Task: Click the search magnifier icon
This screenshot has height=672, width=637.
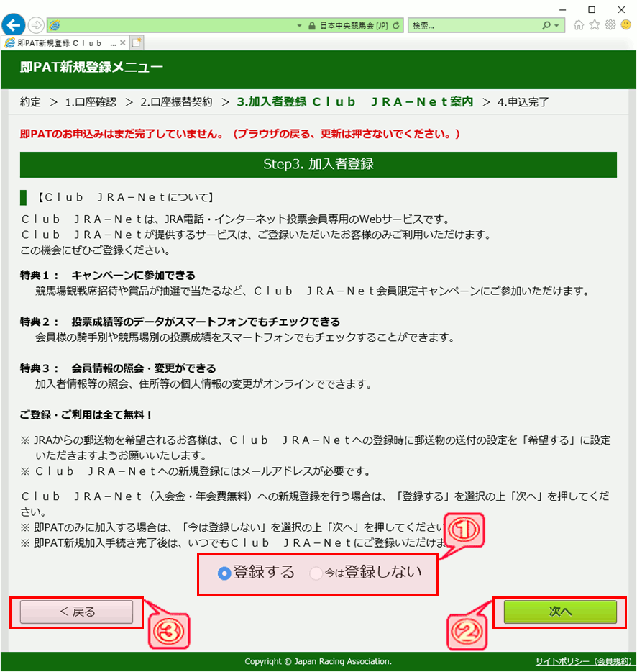Action: click(546, 25)
